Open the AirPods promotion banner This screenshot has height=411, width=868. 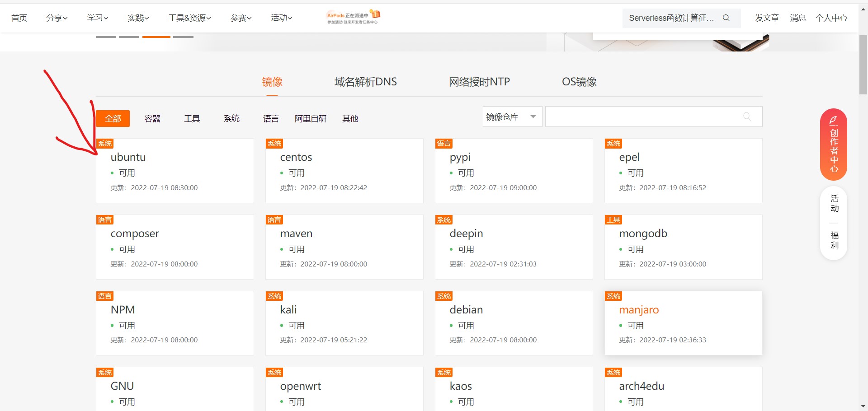(354, 17)
